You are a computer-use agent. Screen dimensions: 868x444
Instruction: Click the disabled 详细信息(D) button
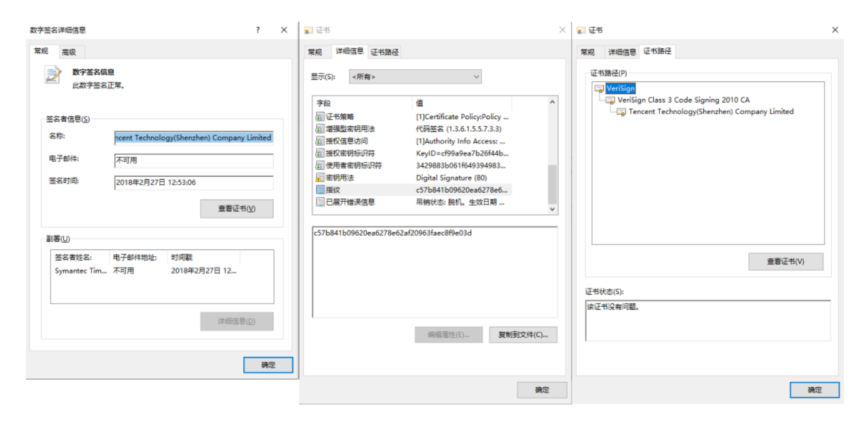click(x=236, y=322)
